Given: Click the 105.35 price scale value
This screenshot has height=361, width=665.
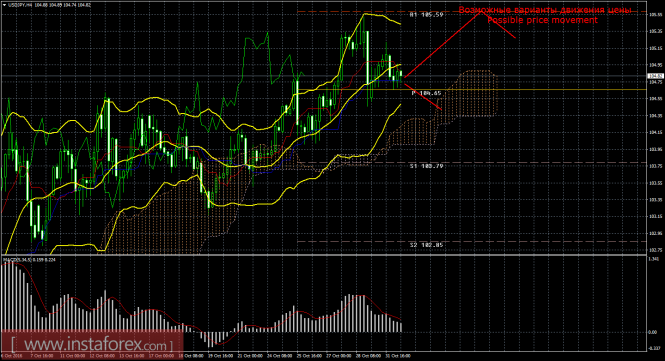Looking at the screenshot, I should [656, 31].
